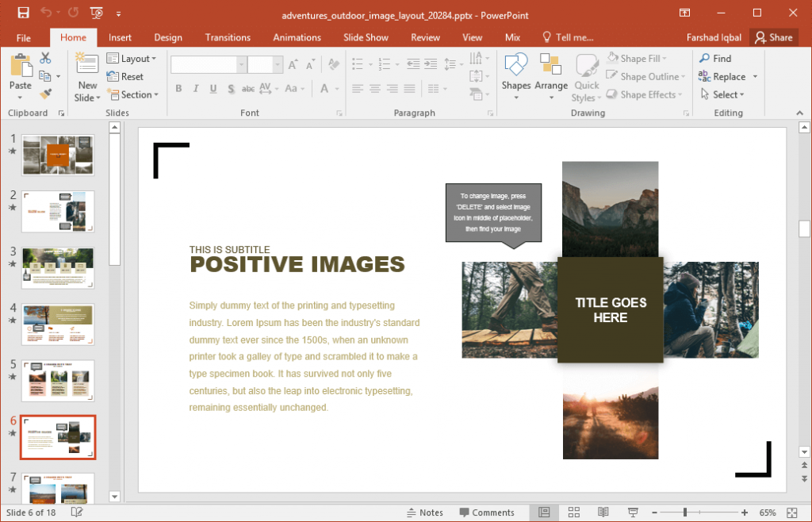Open the Design tab

click(x=167, y=37)
